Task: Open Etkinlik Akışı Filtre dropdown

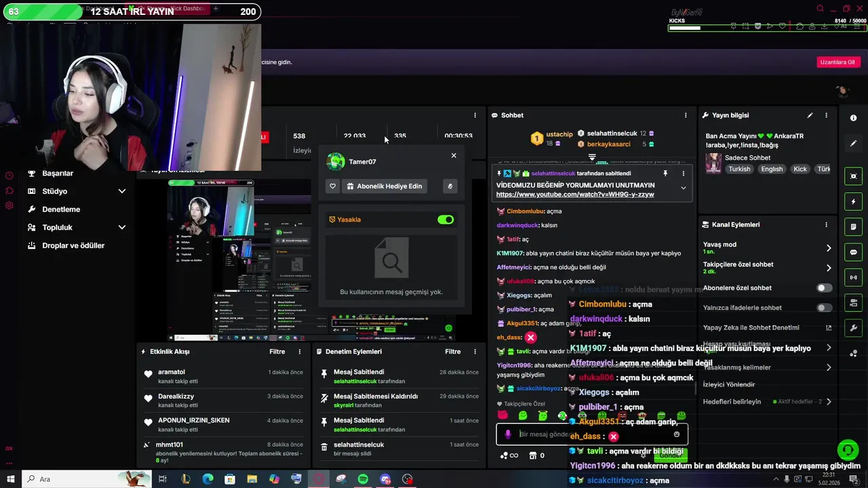Action: click(x=277, y=352)
